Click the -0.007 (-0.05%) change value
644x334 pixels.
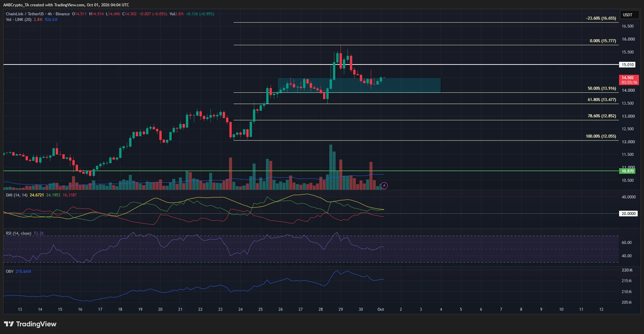click(x=153, y=14)
